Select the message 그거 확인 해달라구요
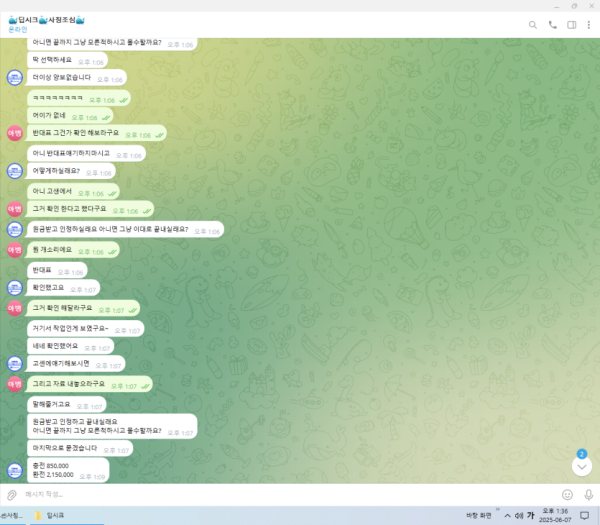Image resolution: width=600 pixels, height=525 pixels. (x=83, y=308)
